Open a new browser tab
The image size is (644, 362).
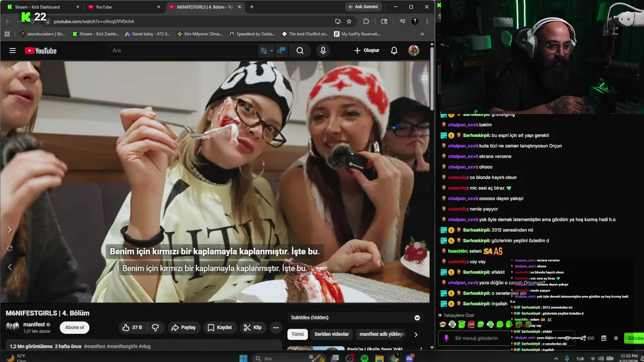click(x=252, y=7)
